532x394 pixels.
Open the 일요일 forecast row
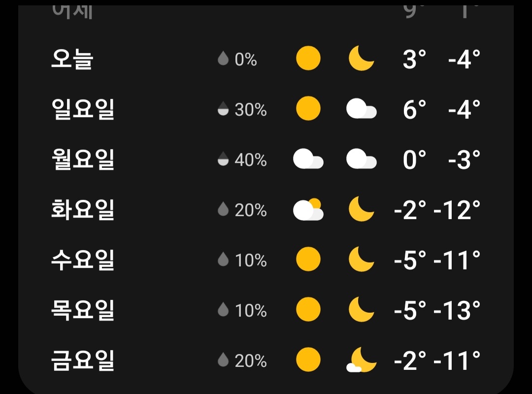83,109
